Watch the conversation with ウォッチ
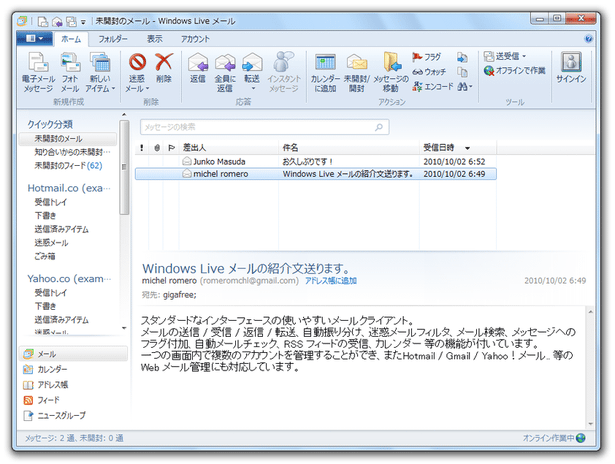The image size is (615, 464). point(429,72)
